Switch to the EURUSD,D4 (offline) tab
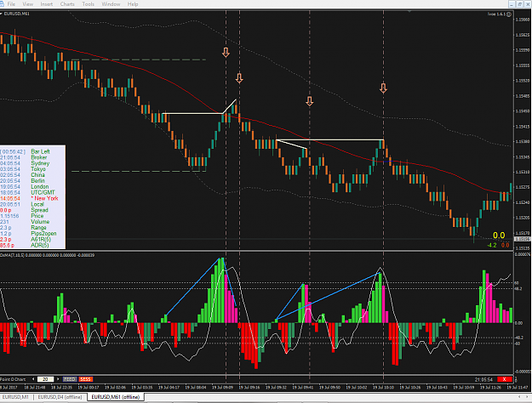The height and width of the screenshot is (403, 532). click(60, 397)
